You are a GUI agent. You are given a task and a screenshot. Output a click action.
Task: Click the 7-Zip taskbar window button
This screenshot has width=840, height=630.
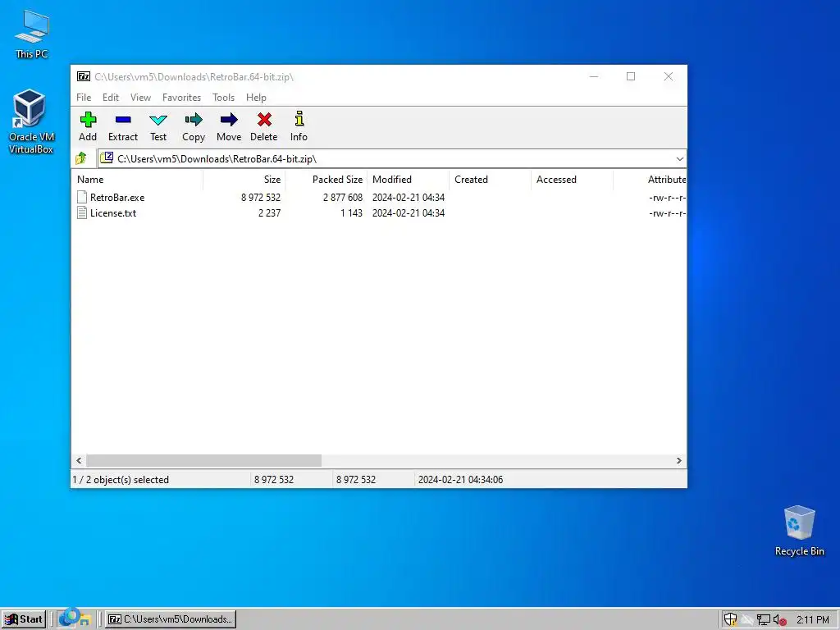pos(171,619)
